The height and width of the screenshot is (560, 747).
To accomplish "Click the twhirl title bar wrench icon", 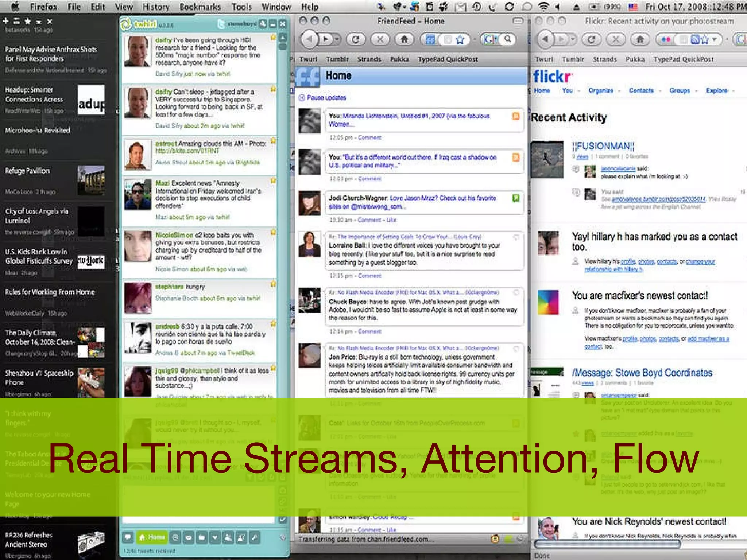I will pos(263,24).
